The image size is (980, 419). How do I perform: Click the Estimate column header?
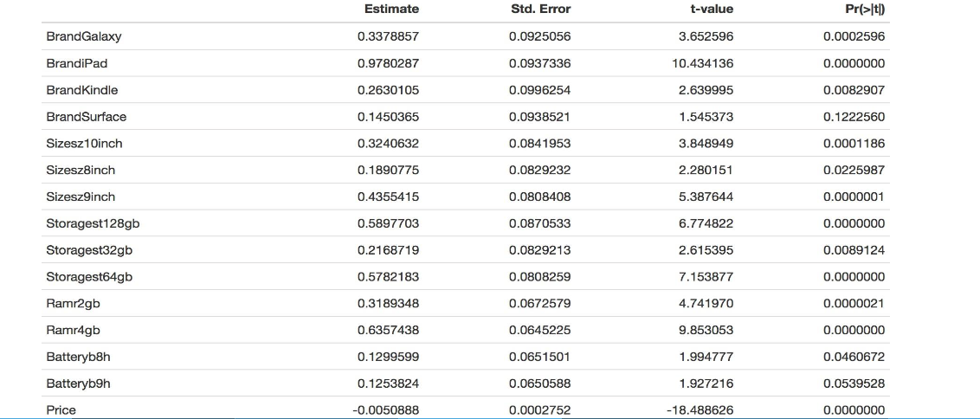coord(391,9)
